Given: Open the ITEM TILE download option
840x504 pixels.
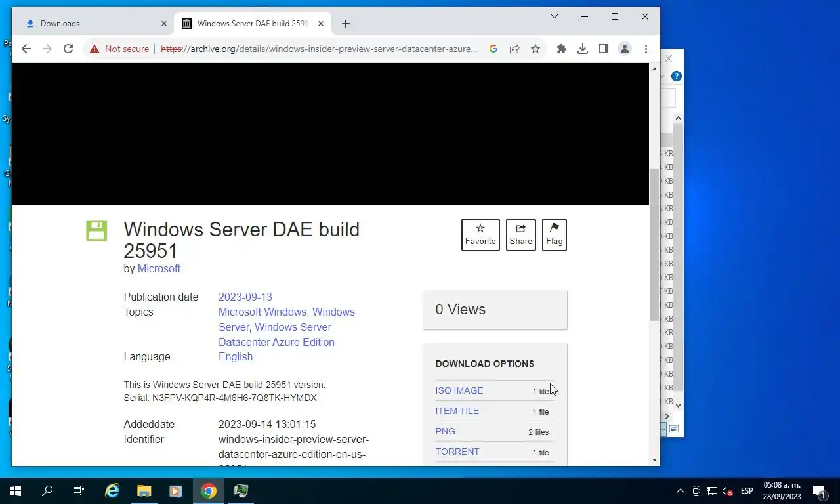Looking at the screenshot, I should coord(457,411).
